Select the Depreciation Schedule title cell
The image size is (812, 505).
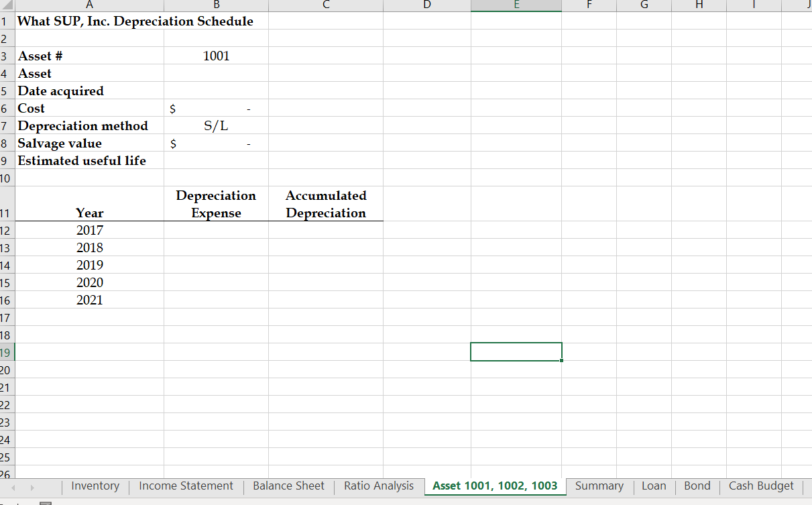(x=89, y=21)
